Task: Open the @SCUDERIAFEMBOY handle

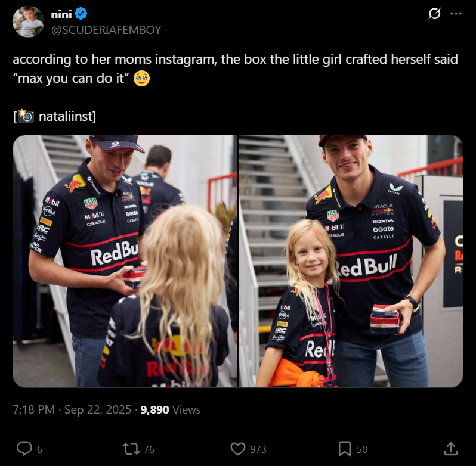Action: point(106,30)
